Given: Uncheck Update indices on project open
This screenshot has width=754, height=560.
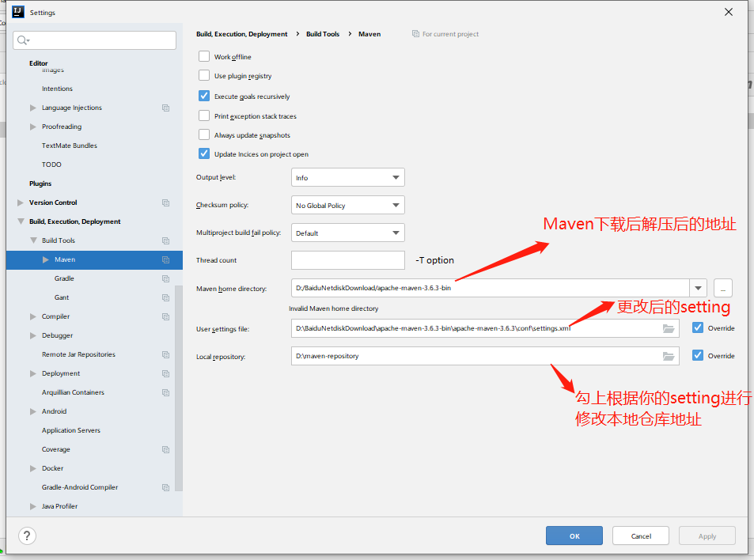Looking at the screenshot, I should click(x=204, y=153).
